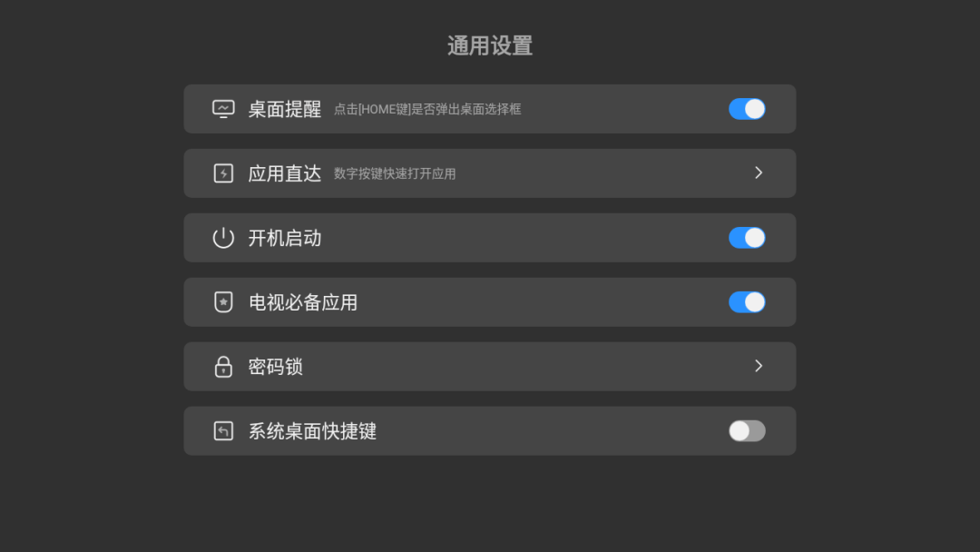Viewport: 980px width, 552px height.
Task: Expand 应用直达 via its chevron arrow
Action: coord(758,172)
